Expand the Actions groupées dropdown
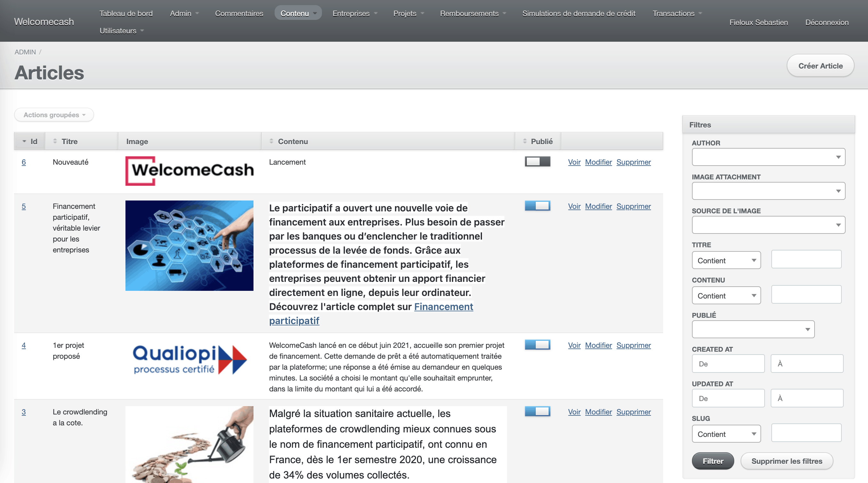Screen dimensions: 868x483 coord(54,115)
